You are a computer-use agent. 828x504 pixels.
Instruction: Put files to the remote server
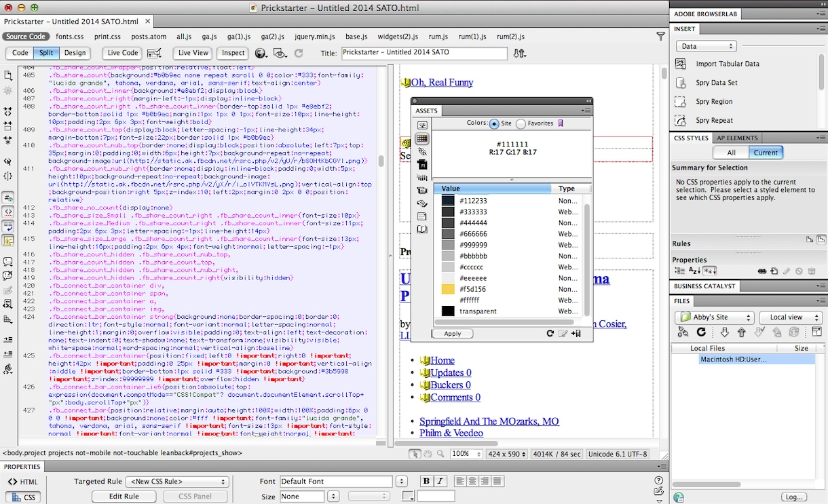(x=742, y=332)
